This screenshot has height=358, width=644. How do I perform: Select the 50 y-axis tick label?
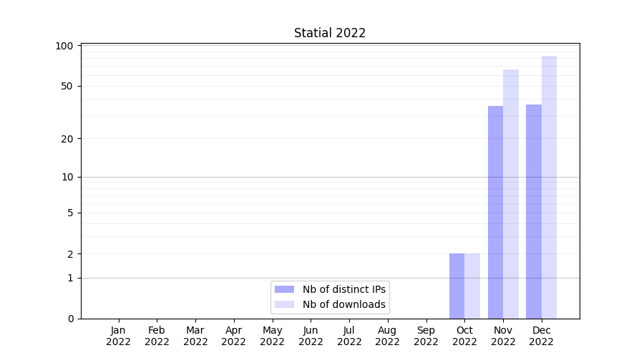click(x=67, y=86)
